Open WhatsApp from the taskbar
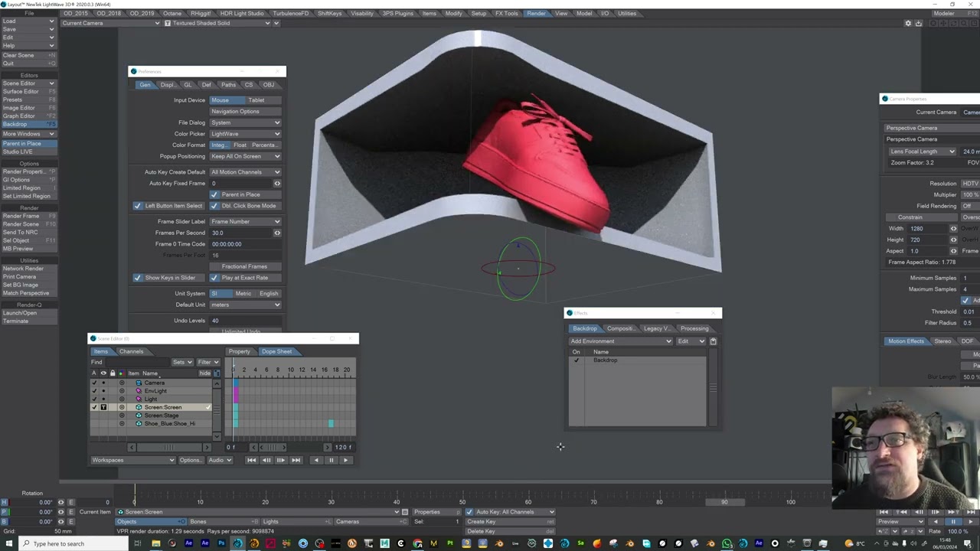The image size is (980, 551). 727,544
